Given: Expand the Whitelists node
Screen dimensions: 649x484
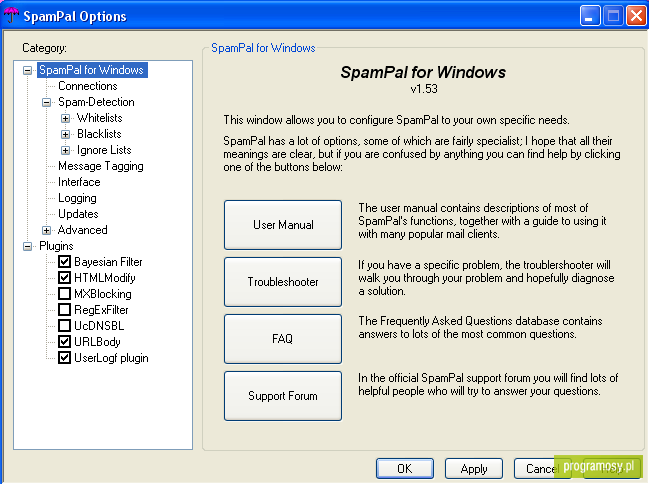Looking at the screenshot, I should tap(65, 118).
